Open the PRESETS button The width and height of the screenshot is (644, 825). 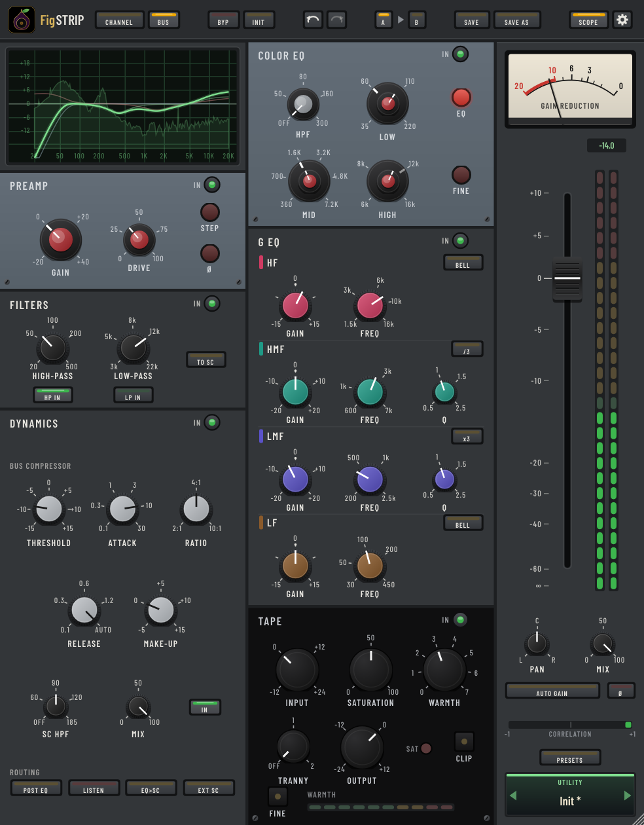click(569, 758)
